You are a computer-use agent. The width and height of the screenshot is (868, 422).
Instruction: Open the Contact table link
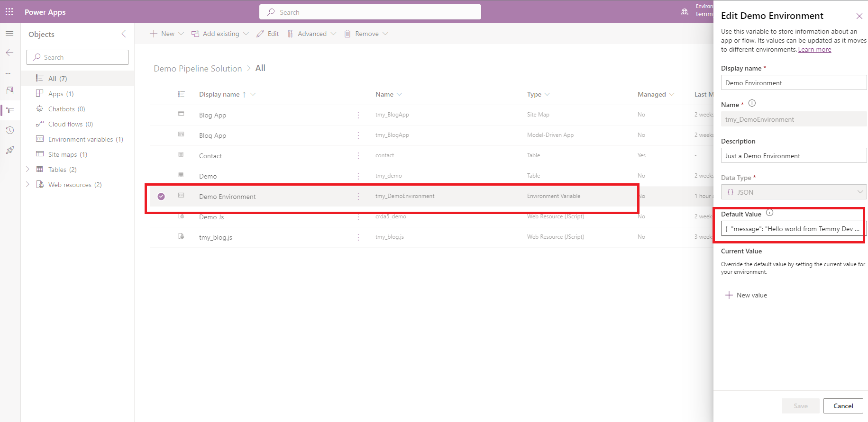(210, 156)
